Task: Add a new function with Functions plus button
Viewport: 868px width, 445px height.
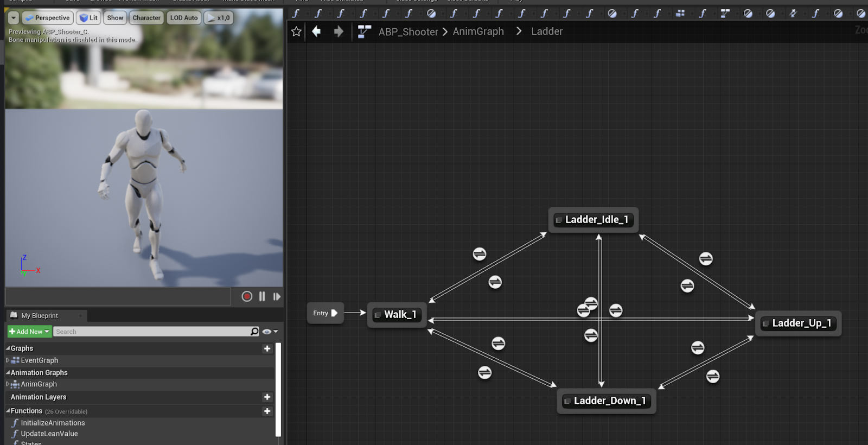Action: point(267,411)
